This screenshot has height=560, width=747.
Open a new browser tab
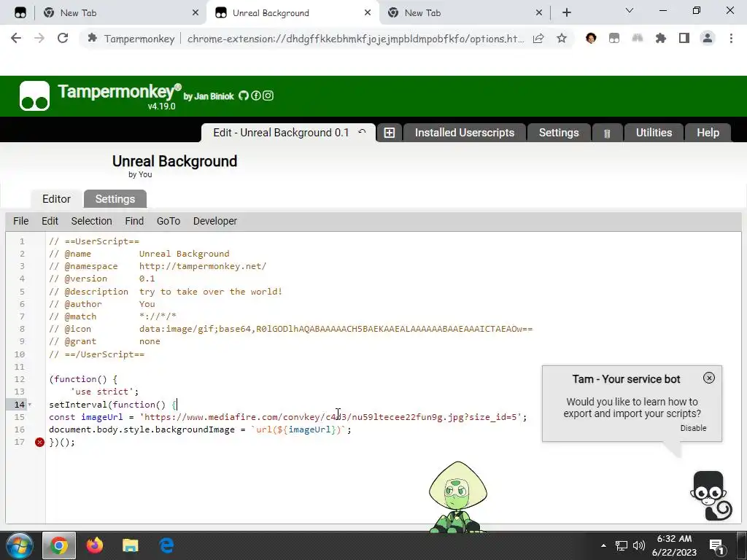pos(566,13)
